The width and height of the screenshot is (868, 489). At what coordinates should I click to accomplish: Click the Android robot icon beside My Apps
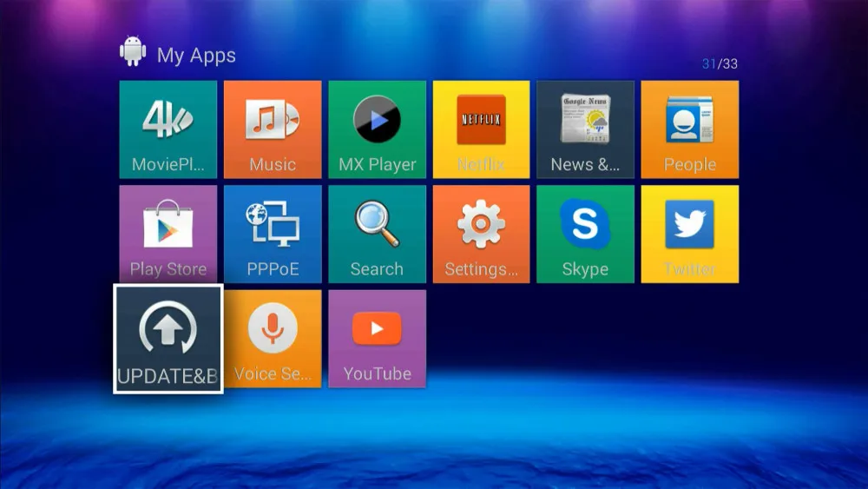(x=133, y=51)
